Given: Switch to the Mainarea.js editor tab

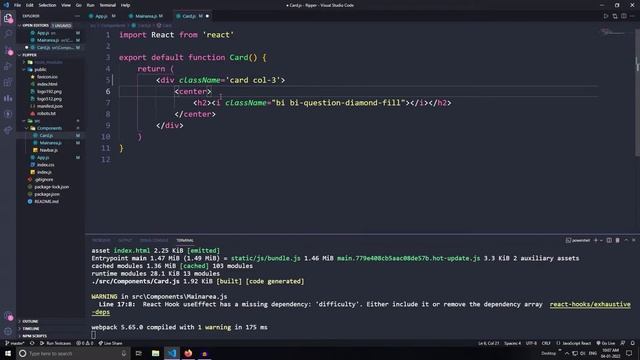Looking at the screenshot, I should [147, 16].
